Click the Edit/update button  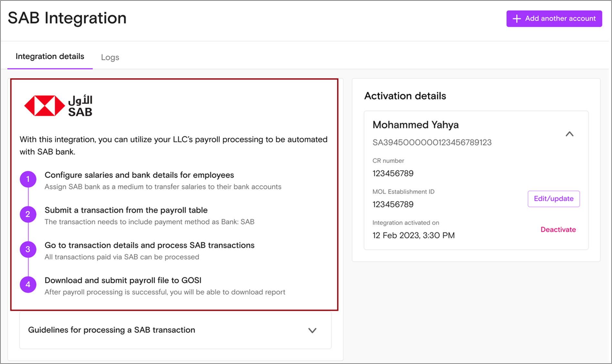pyautogui.click(x=554, y=199)
